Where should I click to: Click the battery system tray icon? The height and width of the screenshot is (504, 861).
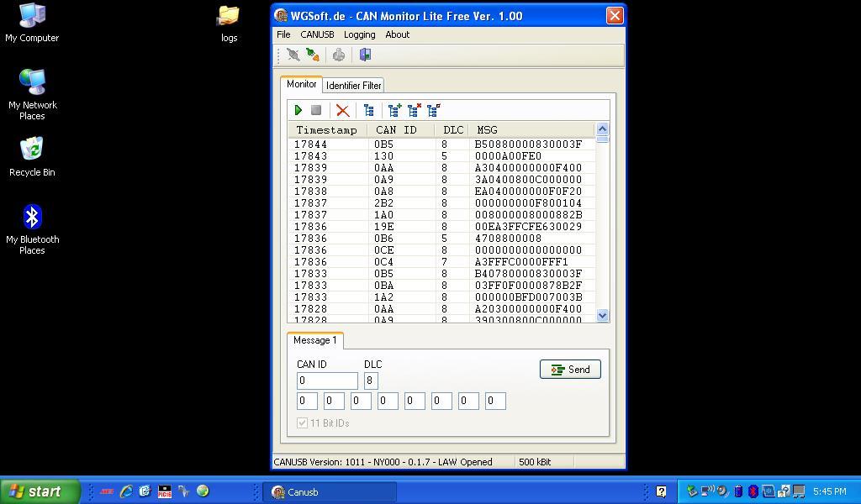(x=738, y=491)
